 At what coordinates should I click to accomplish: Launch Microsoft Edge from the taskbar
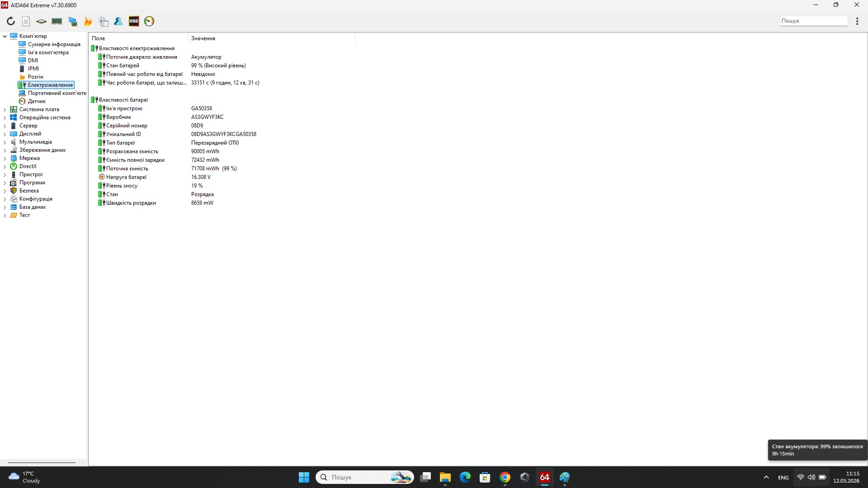coord(465,477)
